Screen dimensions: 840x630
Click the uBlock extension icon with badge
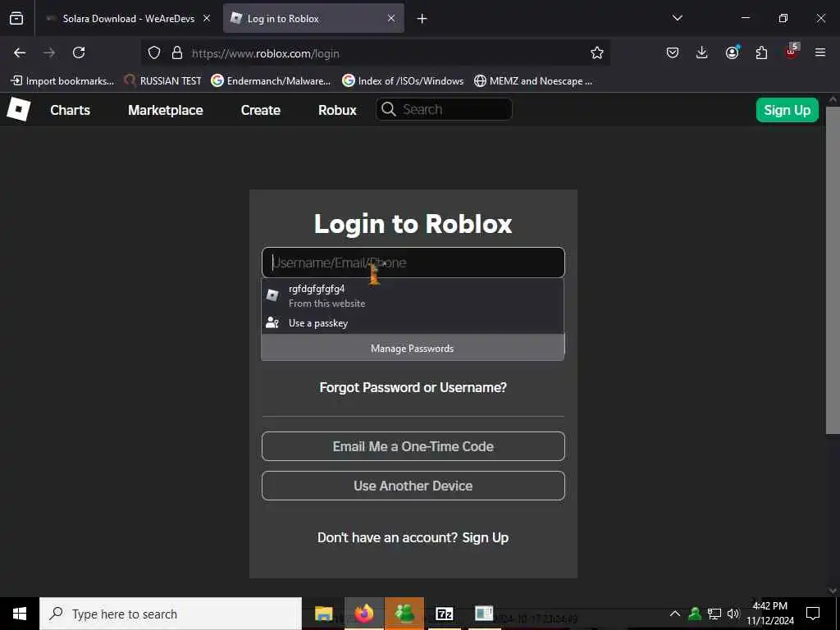coord(792,52)
